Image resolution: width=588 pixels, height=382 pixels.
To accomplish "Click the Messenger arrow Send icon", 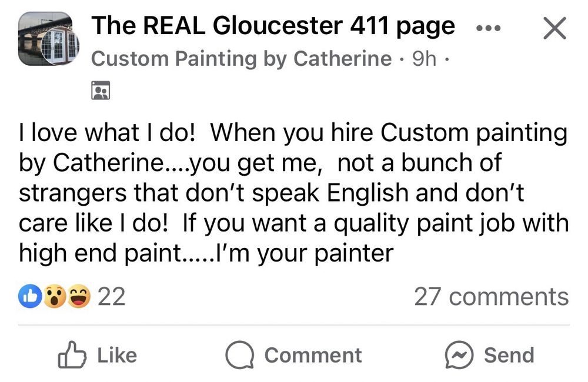I will [459, 355].
